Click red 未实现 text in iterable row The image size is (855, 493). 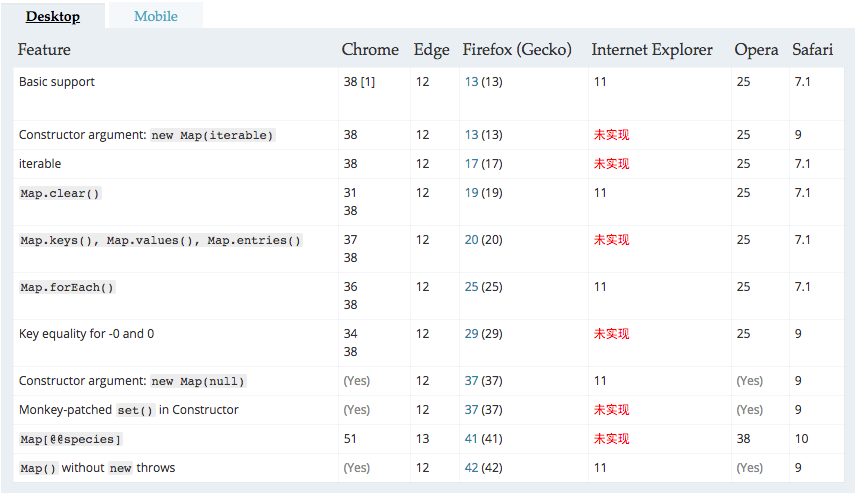coord(611,164)
